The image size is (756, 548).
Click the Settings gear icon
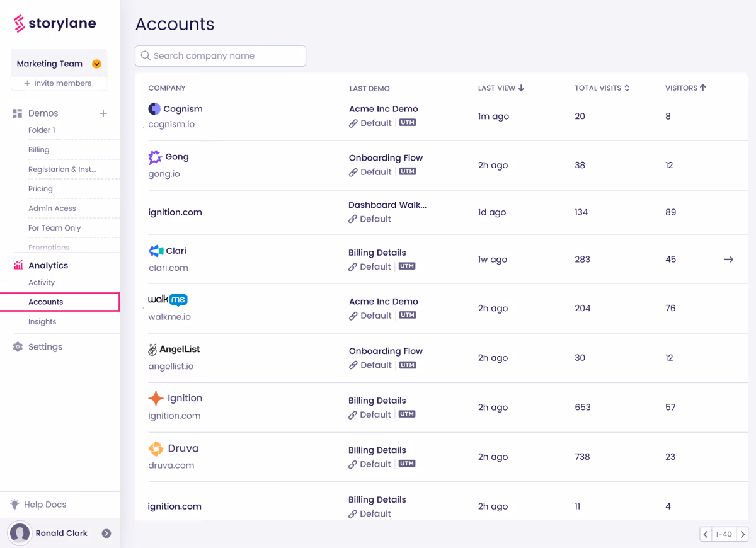pos(18,347)
